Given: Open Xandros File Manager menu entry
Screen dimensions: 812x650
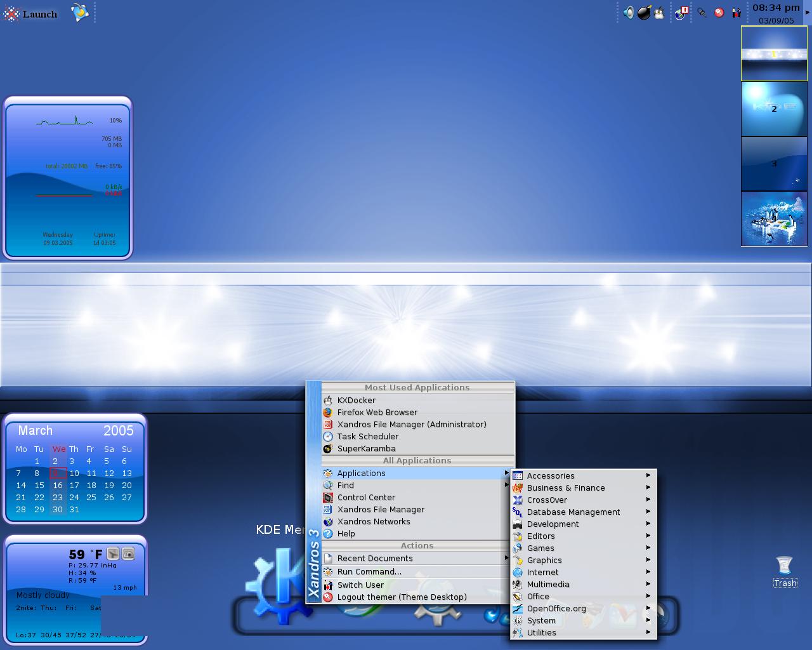Looking at the screenshot, I should (x=417, y=510).
